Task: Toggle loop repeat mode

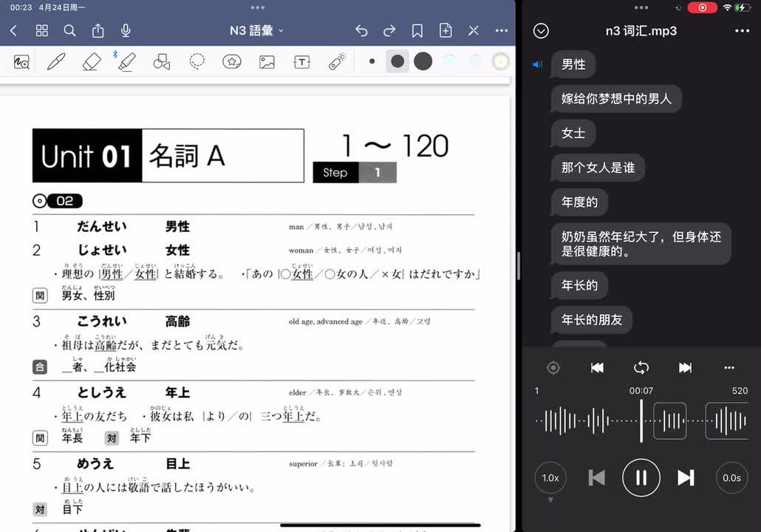Action: tap(641, 367)
